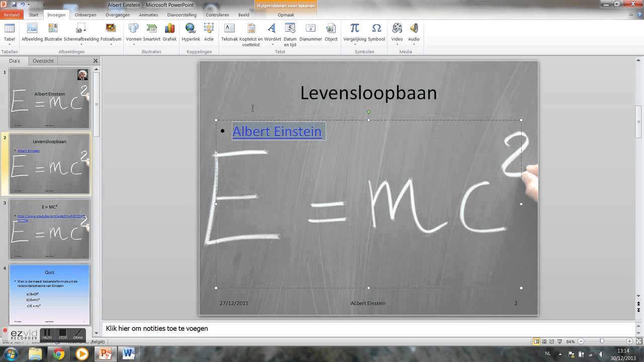Insert a Tekstvak text box
Viewport: 644px width, 362px height.
coord(229,32)
